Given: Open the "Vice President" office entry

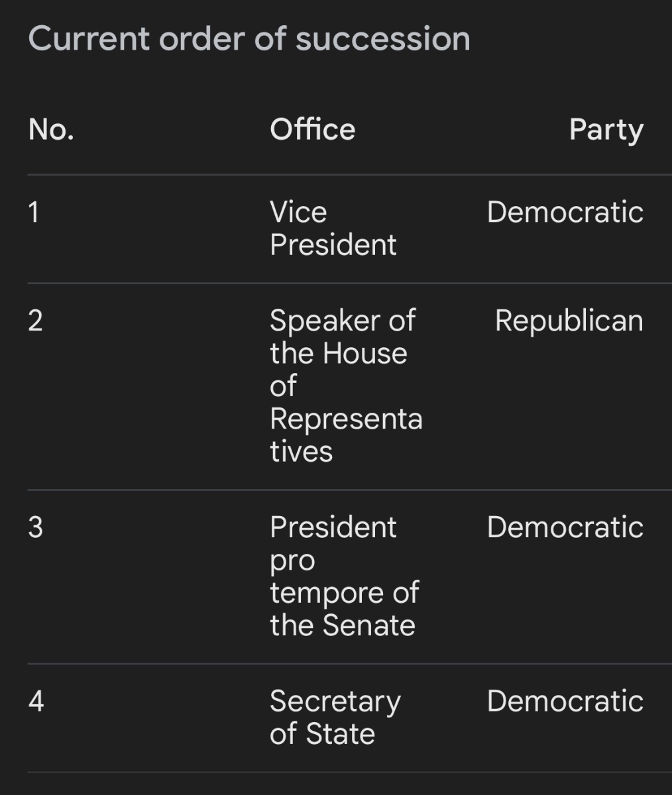Looking at the screenshot, I should point(333,229).
